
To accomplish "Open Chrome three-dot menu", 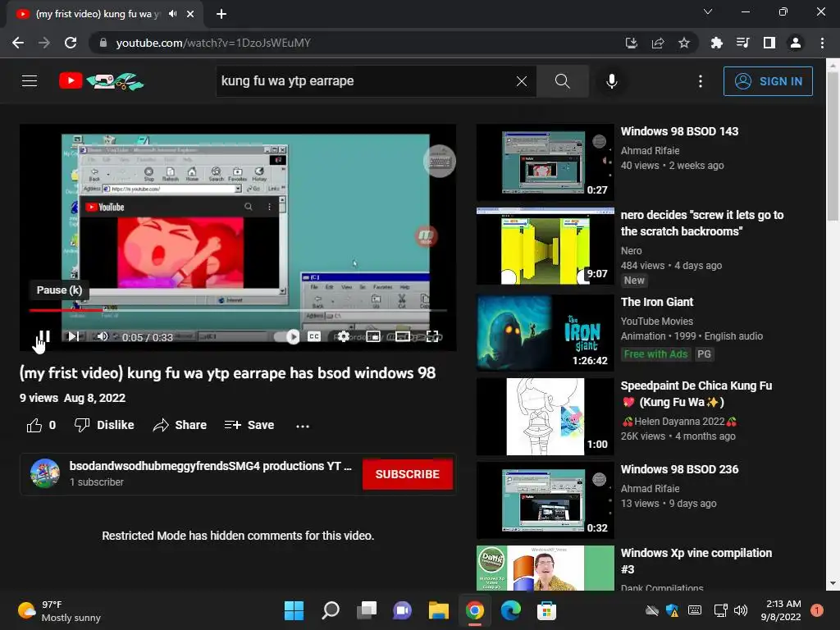I will [822, 43].
